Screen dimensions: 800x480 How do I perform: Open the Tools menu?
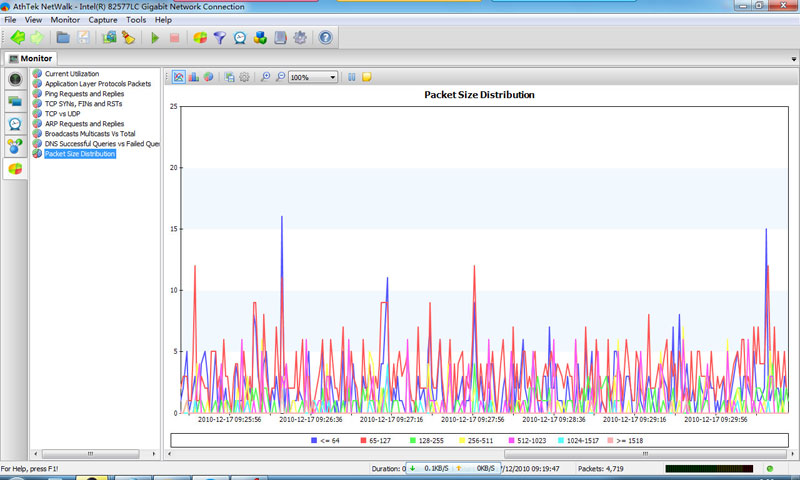pyautogui.click(x=135, y=20)
